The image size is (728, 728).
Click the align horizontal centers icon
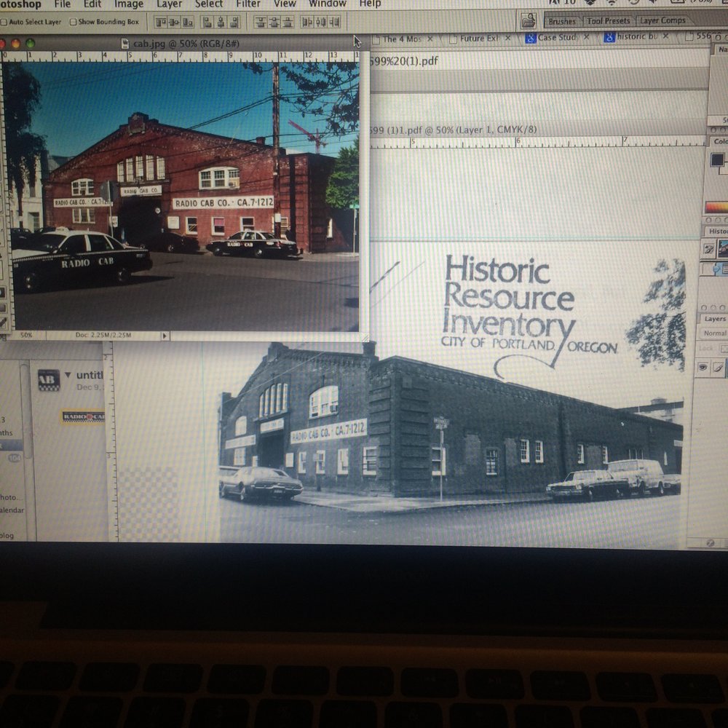click(x=221, y=22)
